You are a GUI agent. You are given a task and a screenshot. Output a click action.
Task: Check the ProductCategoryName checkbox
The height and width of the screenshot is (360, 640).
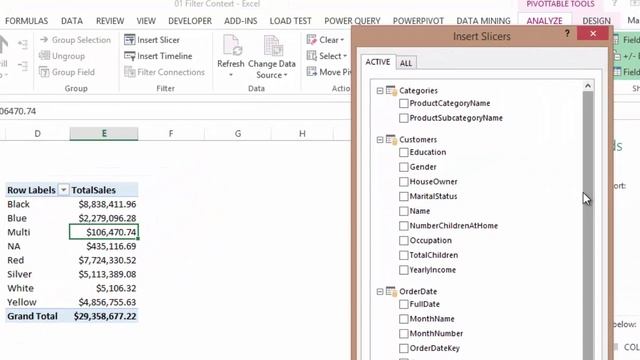point(404,103)
